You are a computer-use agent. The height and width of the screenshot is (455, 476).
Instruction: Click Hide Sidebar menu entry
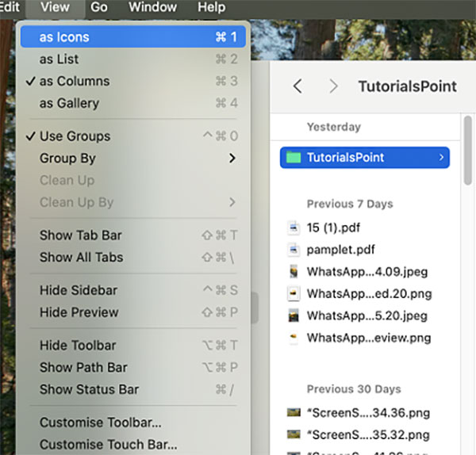click(x=78, y=291)
